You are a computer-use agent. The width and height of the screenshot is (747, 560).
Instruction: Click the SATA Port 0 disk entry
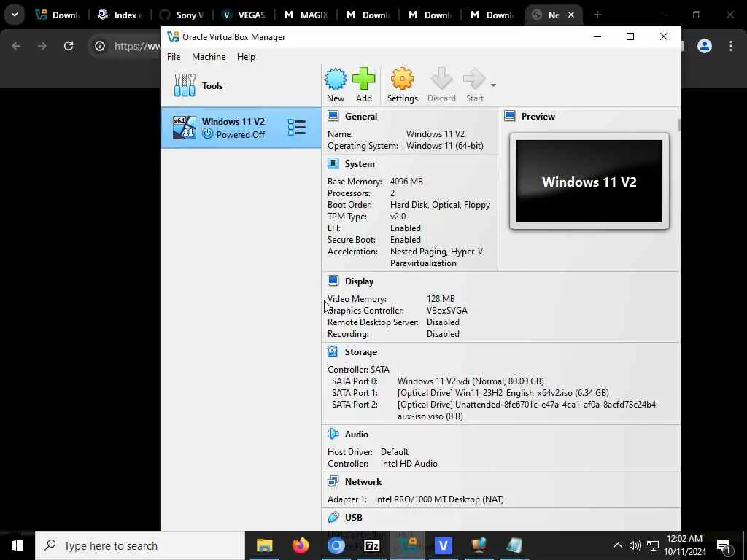(471, 381)
